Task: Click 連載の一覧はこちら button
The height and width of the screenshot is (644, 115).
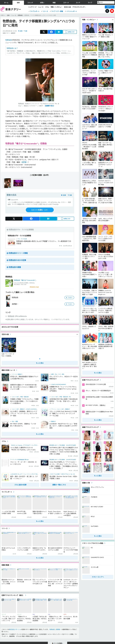Action: click(59, 485)
